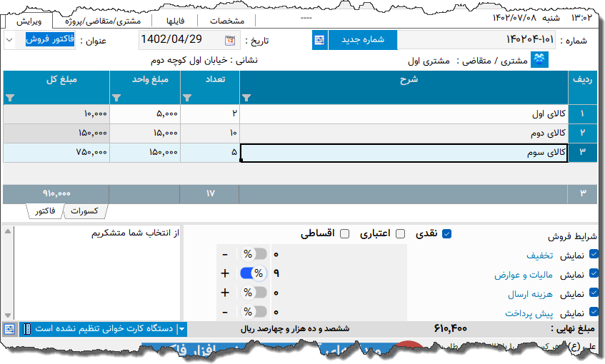
Task: Open the فایلها tab
Action: click(175, 21)
